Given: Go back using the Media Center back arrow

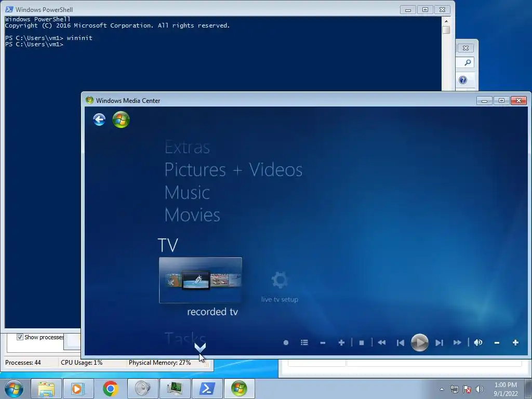Looking at the screenshot, I should click(99, 119).
